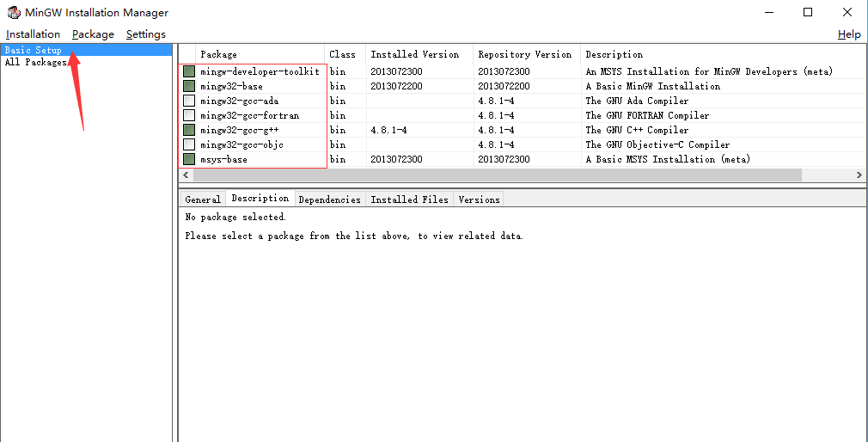Screen dimensions: 868x442
Task: Click right arrow of horizontal scrollbar
Action: (859, 175)
